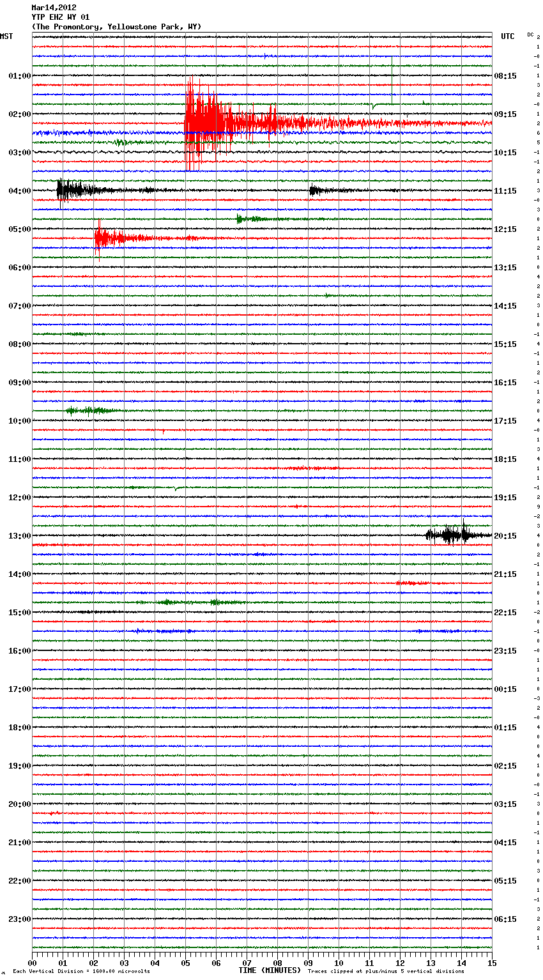Click minute 03 on the bottom axis

(125, 963)
